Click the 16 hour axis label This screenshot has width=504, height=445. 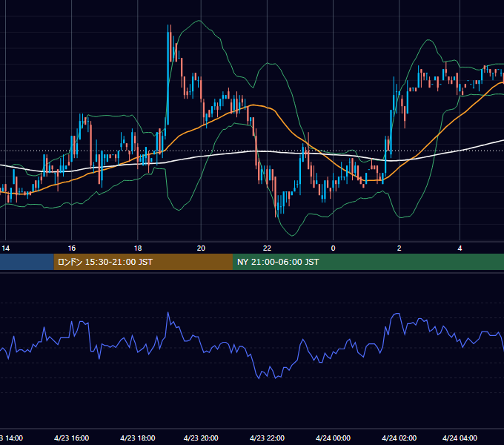point(72,248)
